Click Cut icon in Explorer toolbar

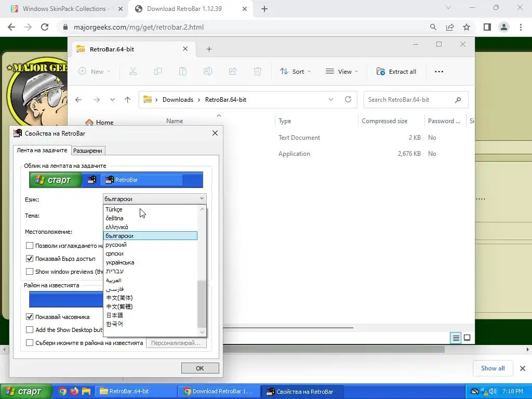tap(132, 71)
